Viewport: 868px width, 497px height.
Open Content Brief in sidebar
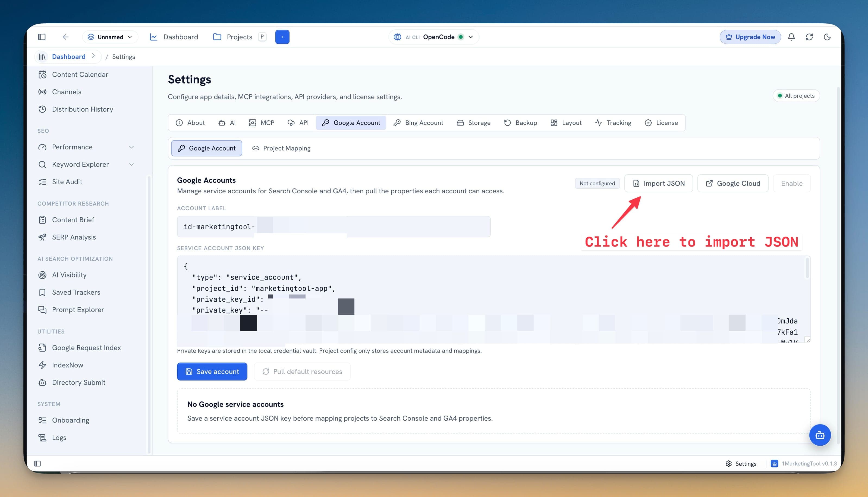click(x=73, y=220)
